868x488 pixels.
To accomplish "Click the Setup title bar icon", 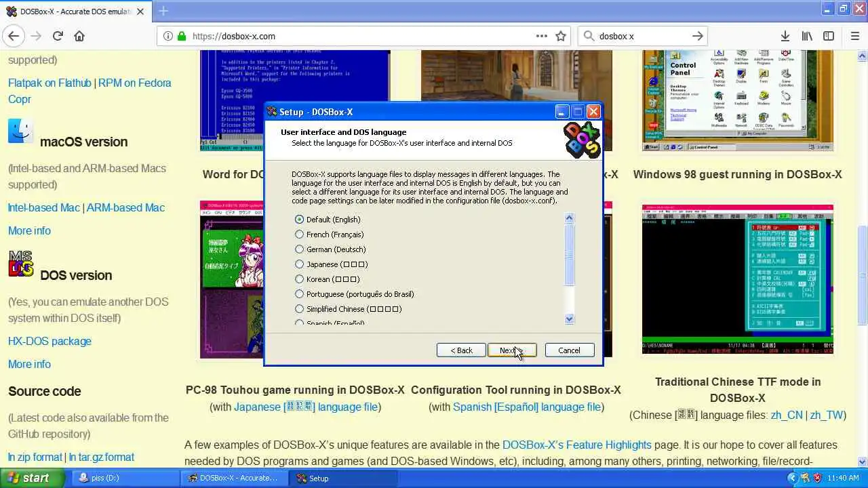I will (272, 112).
